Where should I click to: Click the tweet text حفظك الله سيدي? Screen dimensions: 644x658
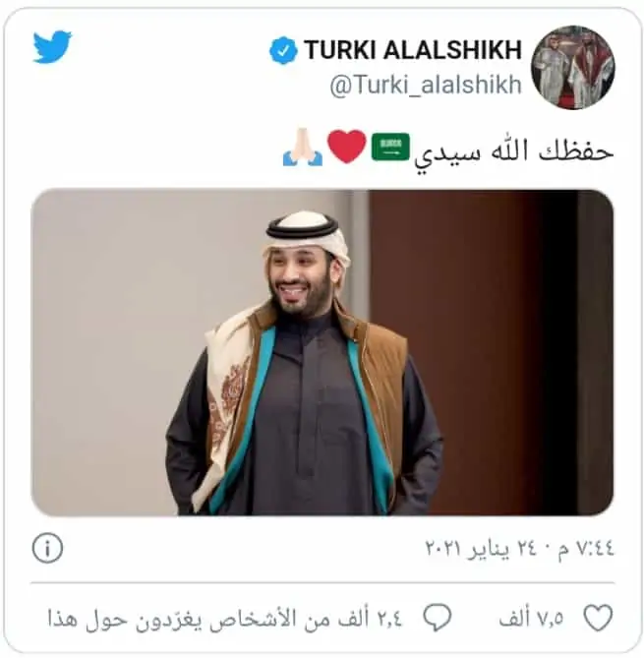coord(514,150)
